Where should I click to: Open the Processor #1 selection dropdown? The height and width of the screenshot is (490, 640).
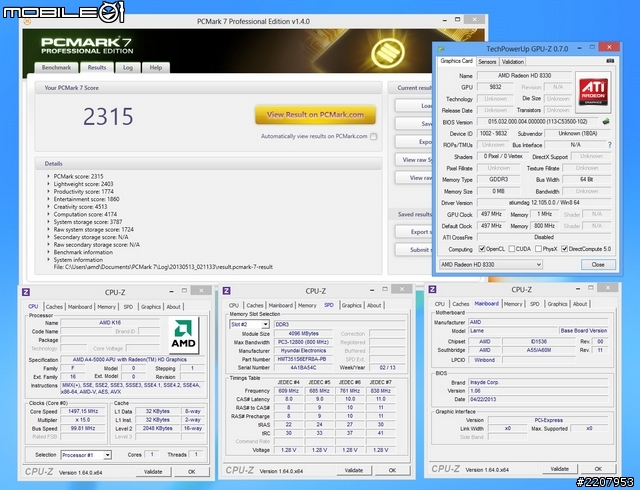[x=86, y=455]
